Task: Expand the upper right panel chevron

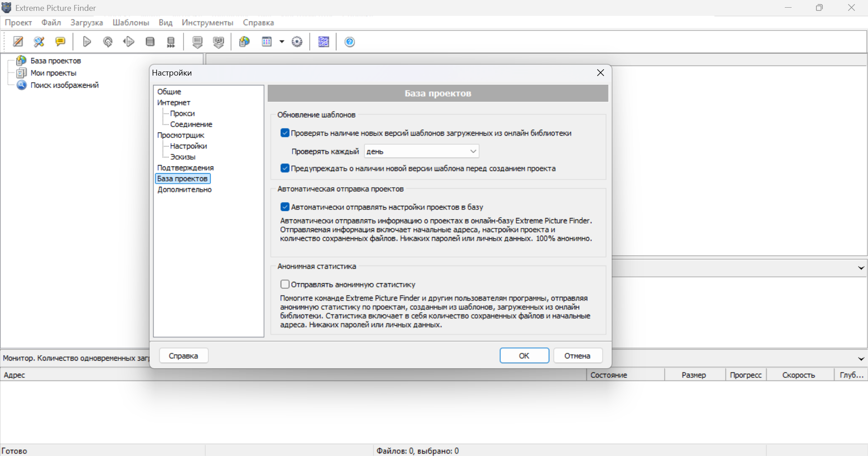Action: (x=861, y=268)
